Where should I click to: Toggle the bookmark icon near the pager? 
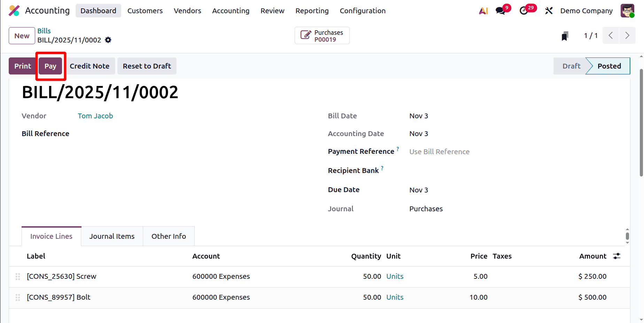(x=565, y=36)
